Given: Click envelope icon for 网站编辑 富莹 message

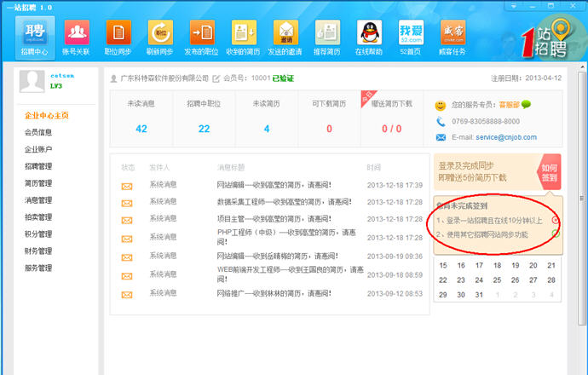Looking at the screenshot, I should click(127, 187).
